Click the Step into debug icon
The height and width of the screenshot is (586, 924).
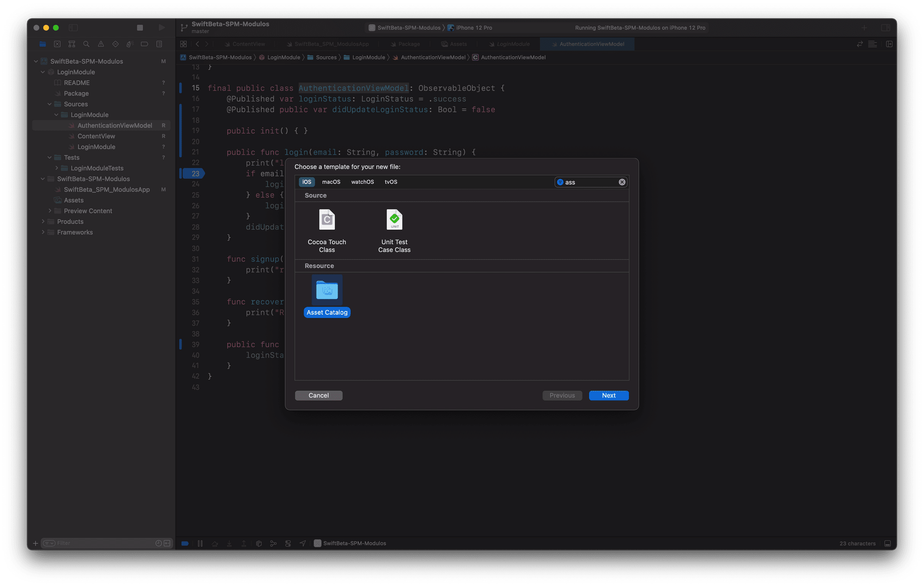click(x=229, y=543)
